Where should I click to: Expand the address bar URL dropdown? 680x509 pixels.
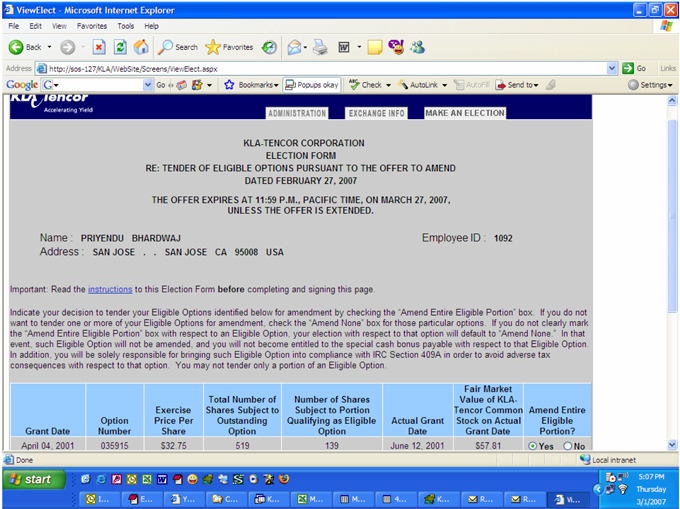(613, 68)
